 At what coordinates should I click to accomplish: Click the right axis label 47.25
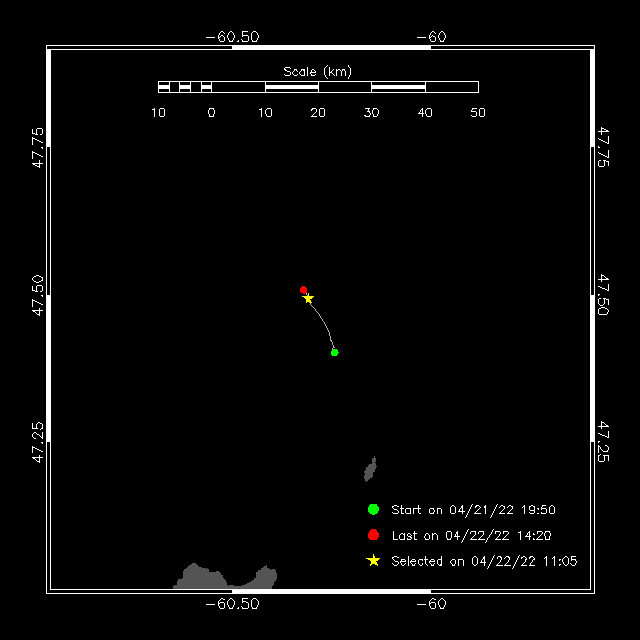coord(603,441)
